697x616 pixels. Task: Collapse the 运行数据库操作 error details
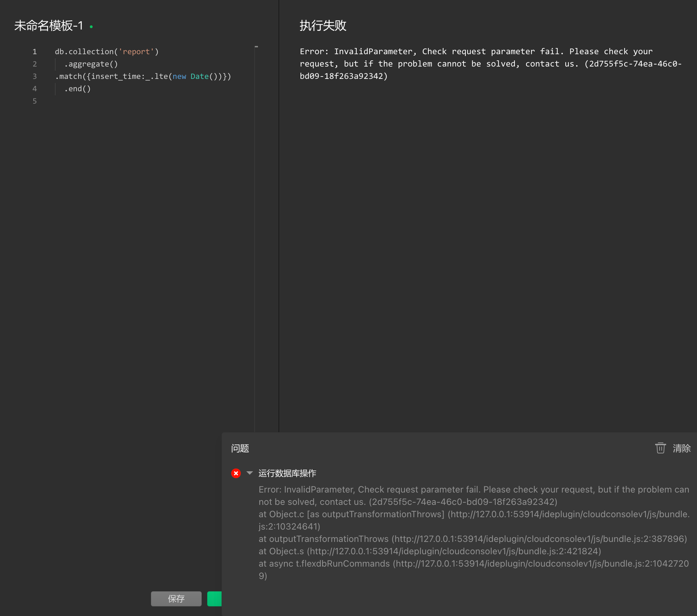(250, 473)
